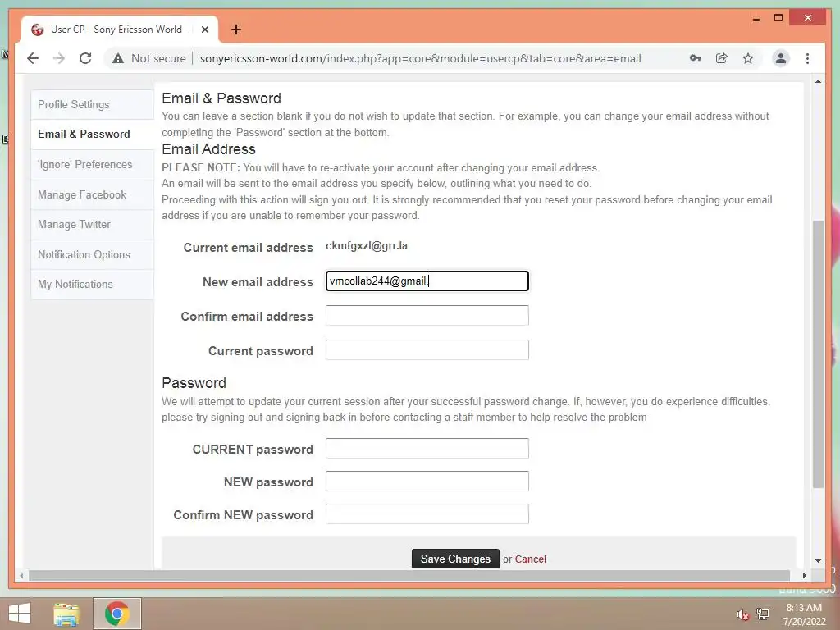Open My Notifications

tap(92, 285)
